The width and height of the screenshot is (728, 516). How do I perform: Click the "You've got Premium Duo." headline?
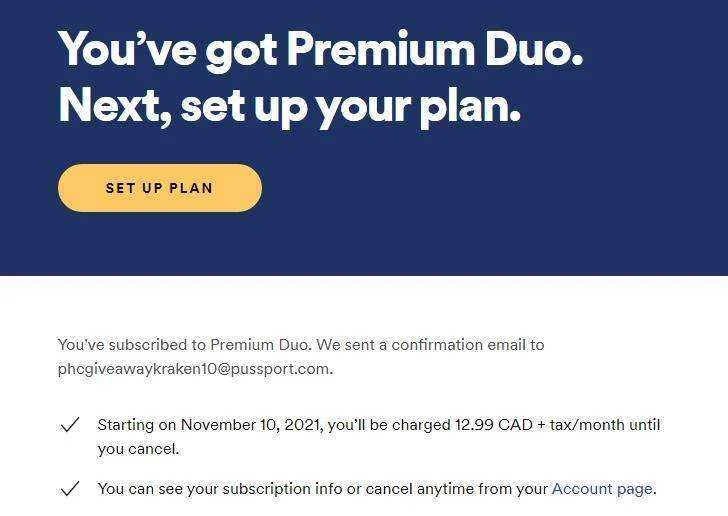(320, 50)
